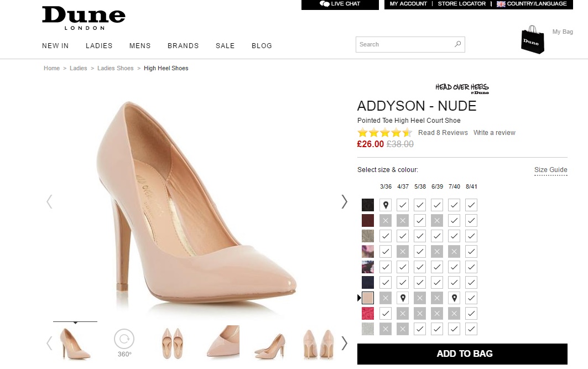The image size is (588, 369).
Task: Open the Size Guide link
Action: 550,170
